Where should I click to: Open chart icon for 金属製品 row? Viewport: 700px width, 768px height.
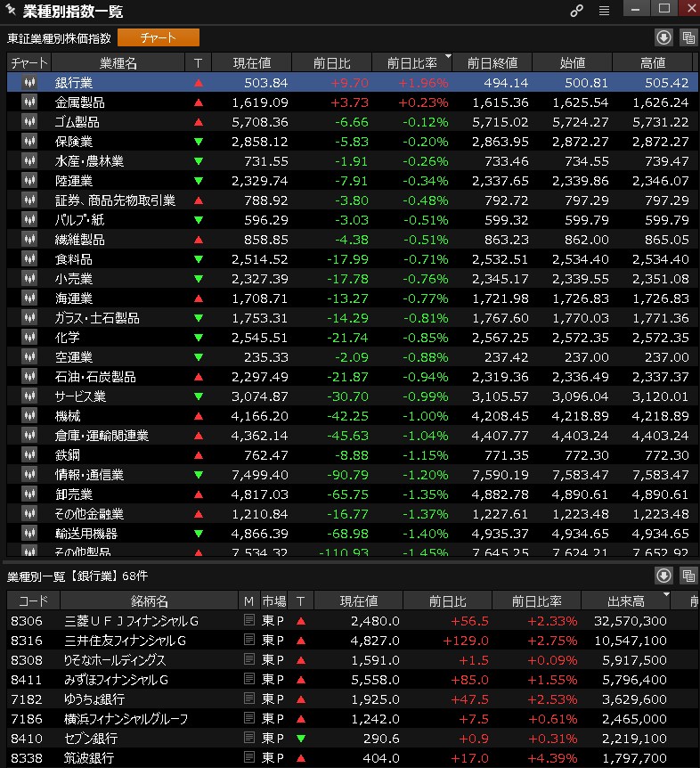coord(29,102)
